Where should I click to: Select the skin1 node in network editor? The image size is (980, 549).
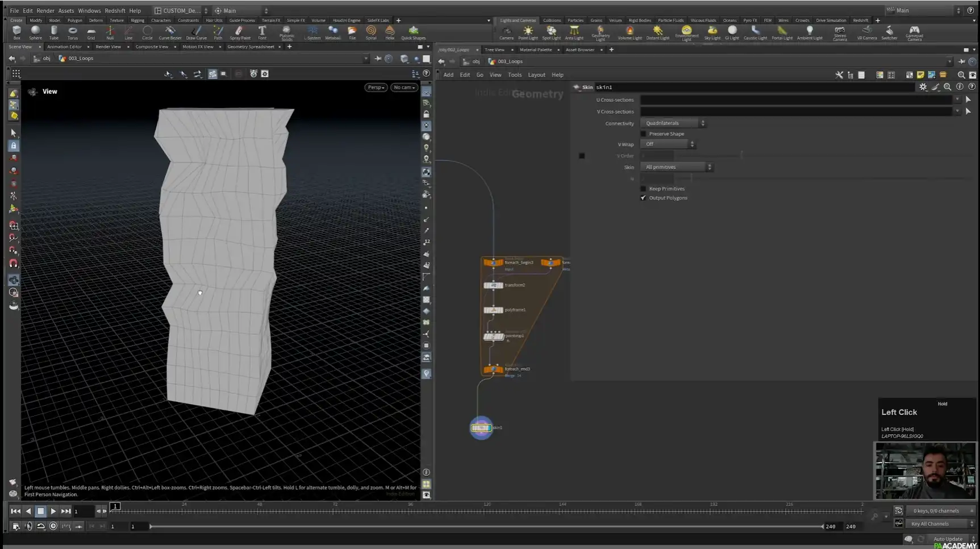(482, 427)
